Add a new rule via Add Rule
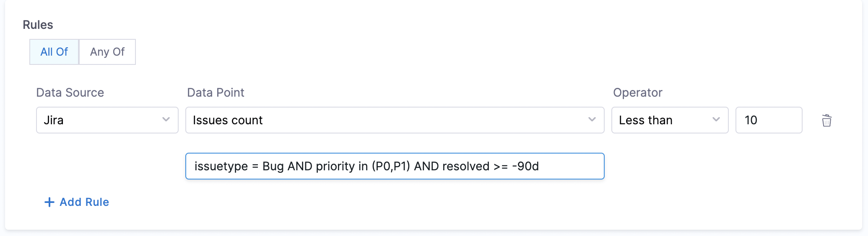Viewport: 868px width, 236px height. click(x=84, y=202)
